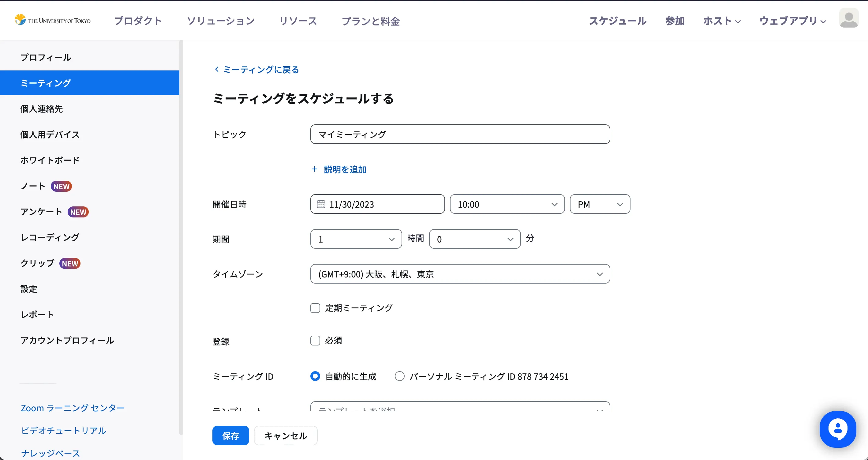Check the 必須 registration checkbox
868x460 pixels.
[x=315, y=341]
